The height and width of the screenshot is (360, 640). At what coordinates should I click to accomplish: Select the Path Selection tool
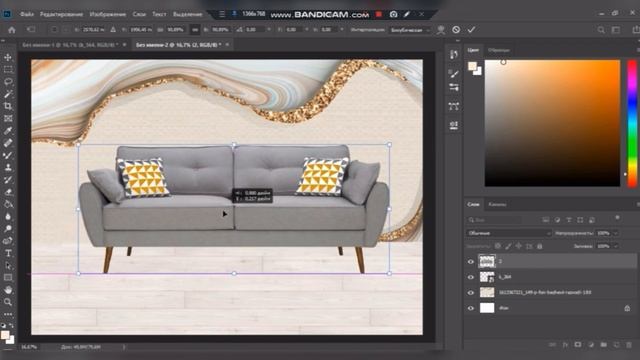(x=8, y=265)
